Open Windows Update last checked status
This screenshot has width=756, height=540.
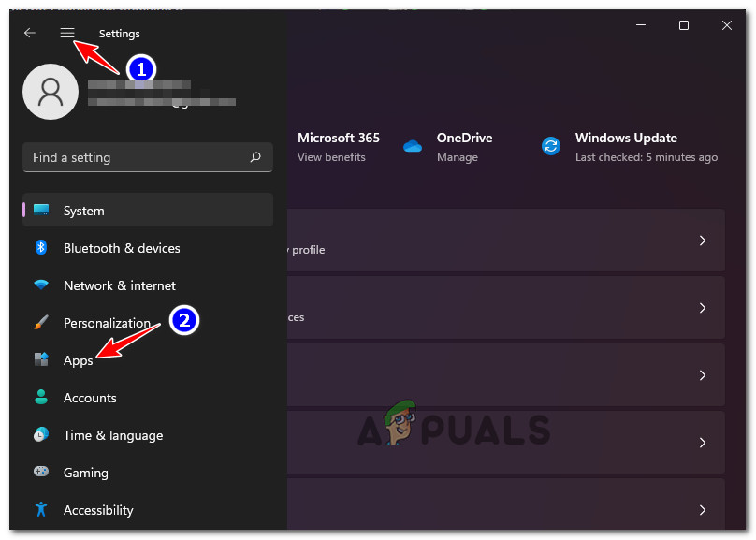click(x=647, y=157)
